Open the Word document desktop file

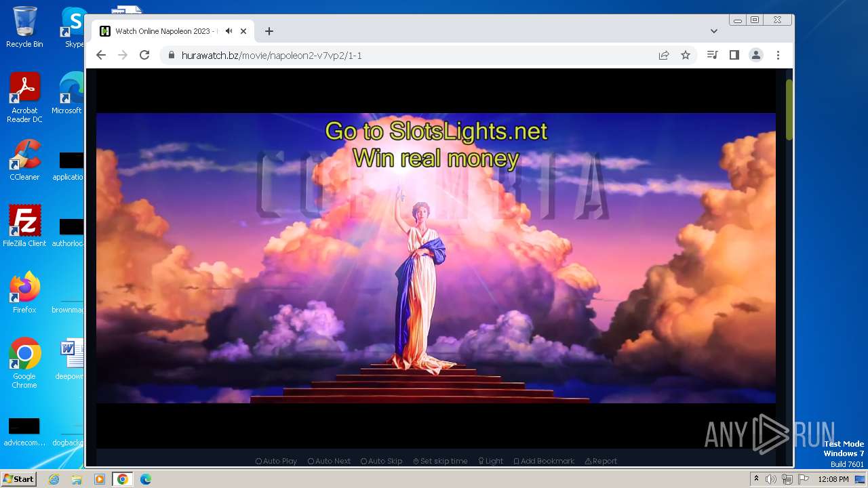tap(70, 359)
